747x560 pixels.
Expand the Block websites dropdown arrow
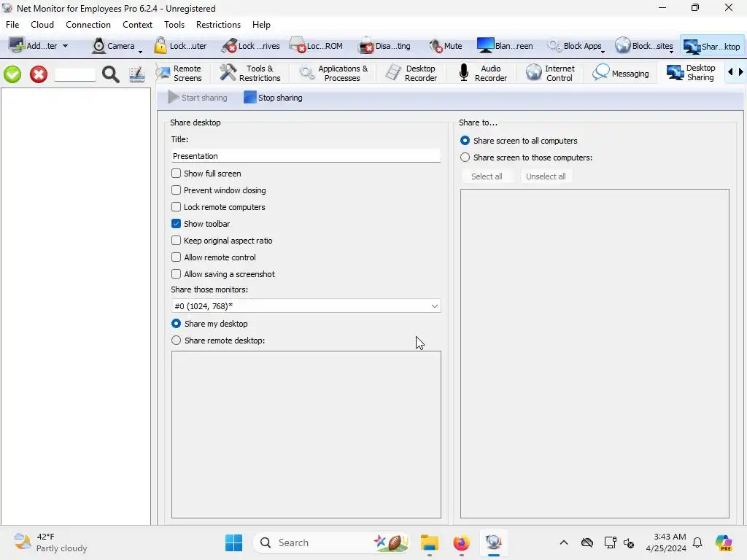point(671,52)
